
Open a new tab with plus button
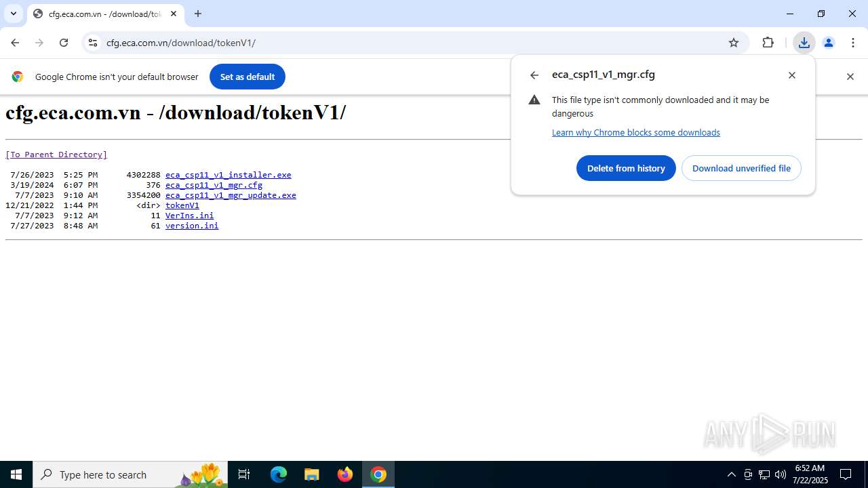198,14
